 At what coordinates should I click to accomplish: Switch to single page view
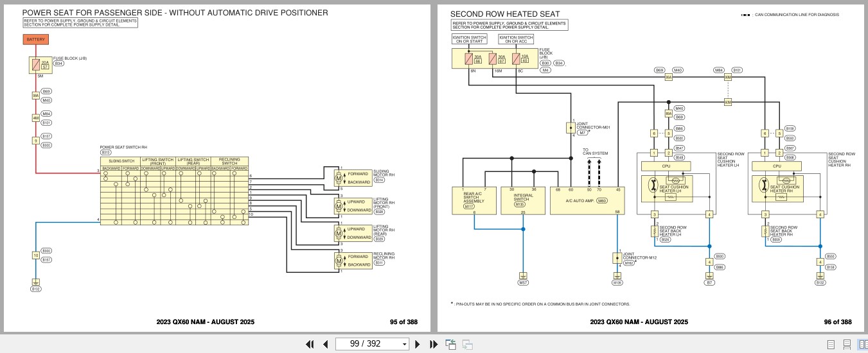(x=831, y=344)
